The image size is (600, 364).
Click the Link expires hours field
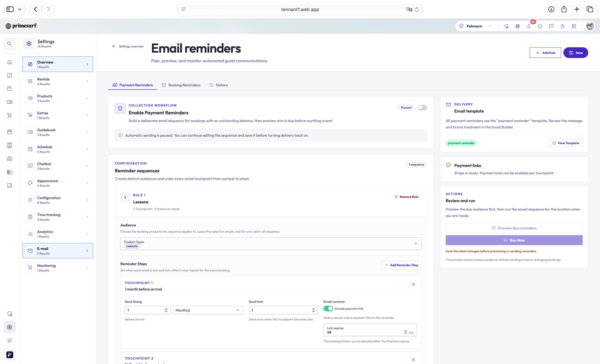370,330
